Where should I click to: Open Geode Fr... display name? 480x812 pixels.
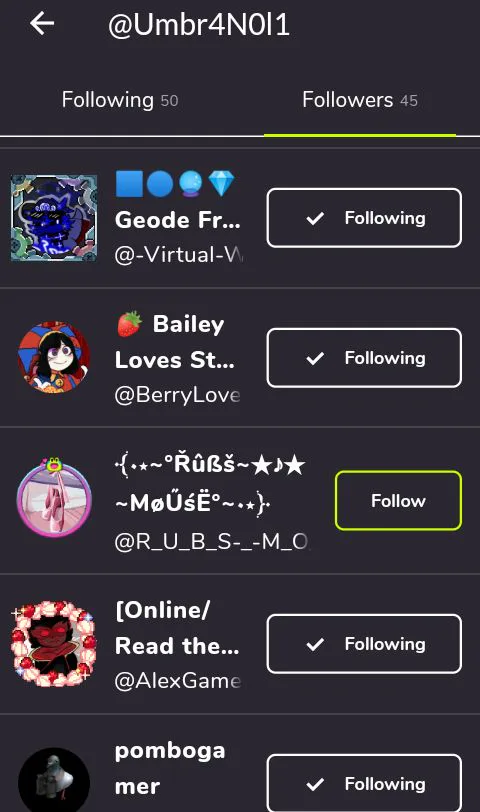point(178,220)
